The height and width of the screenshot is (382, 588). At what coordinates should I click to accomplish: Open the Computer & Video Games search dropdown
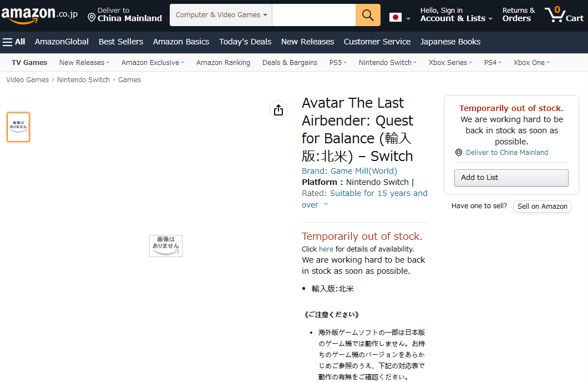(221, 15)
